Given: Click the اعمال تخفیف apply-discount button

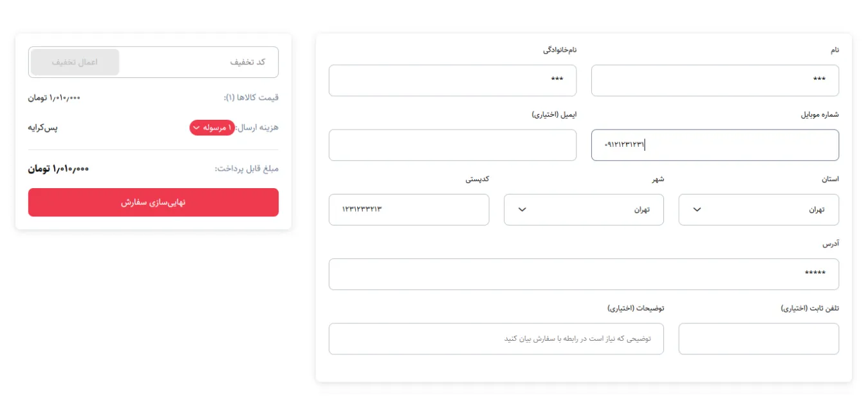Looking at the screenshot, I should pos(75,62).
